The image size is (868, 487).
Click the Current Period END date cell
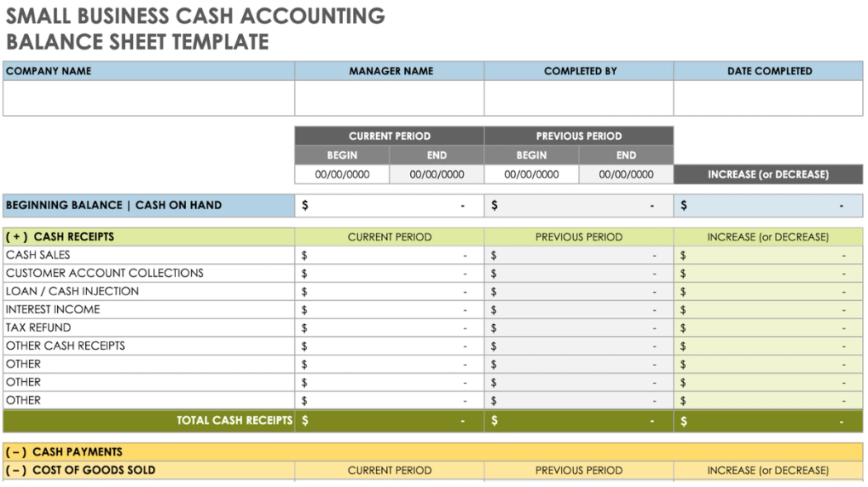pyautogui.click(x=436, y=174)
